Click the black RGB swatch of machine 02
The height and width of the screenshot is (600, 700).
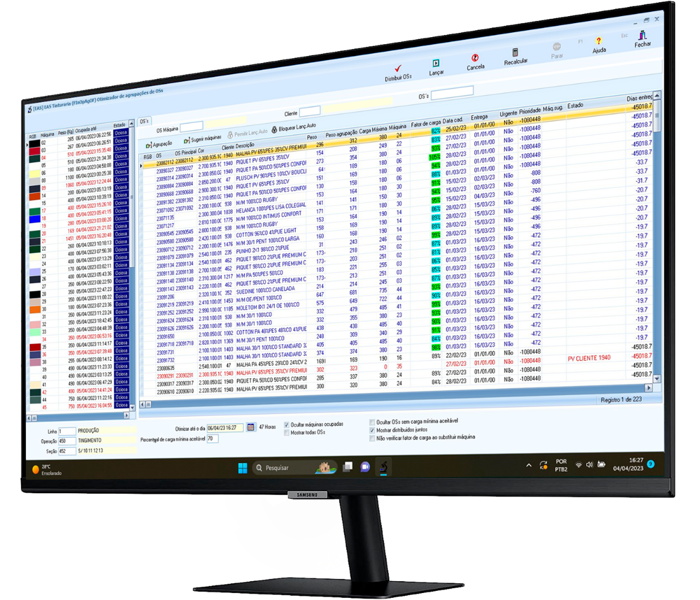[x=34, y=144]
